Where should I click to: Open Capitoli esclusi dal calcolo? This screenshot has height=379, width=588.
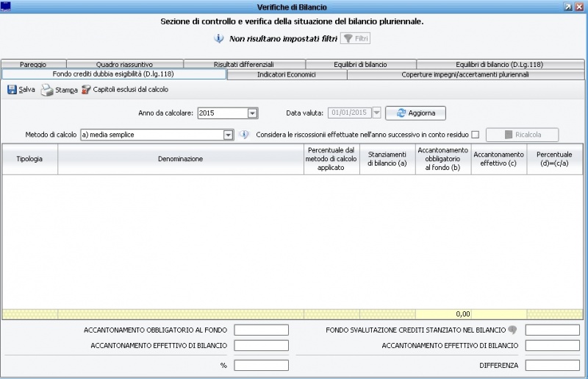[x=125, y=89]
